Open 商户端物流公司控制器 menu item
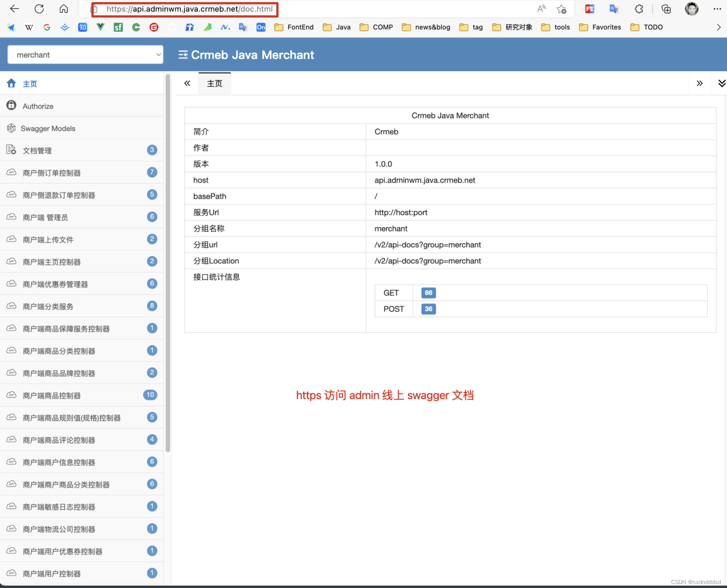Image resolution: width=727 pixels, height=588 pixels. click(82, 529)
